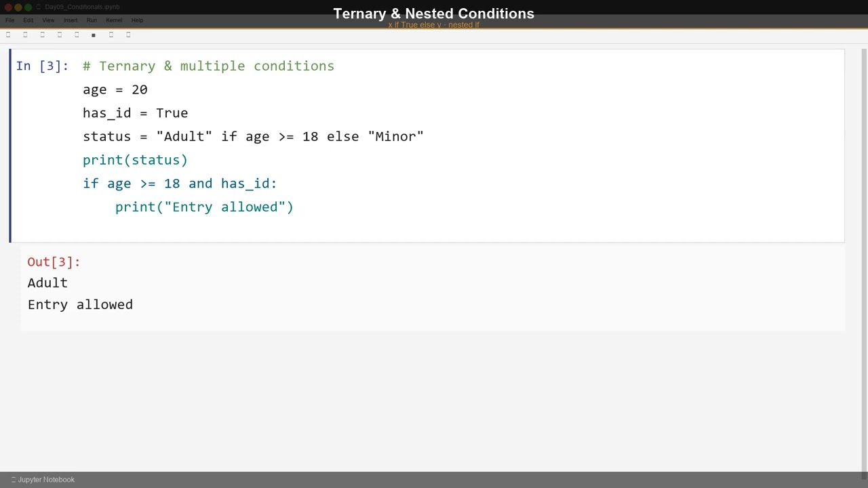
Task: Open the Kernel menu
Action: 114,20
